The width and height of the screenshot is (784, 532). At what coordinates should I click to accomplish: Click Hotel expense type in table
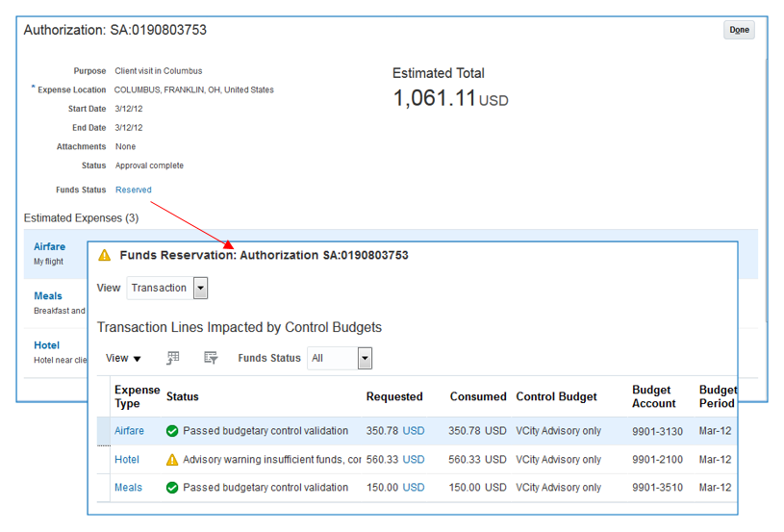(x=127, y=460)
